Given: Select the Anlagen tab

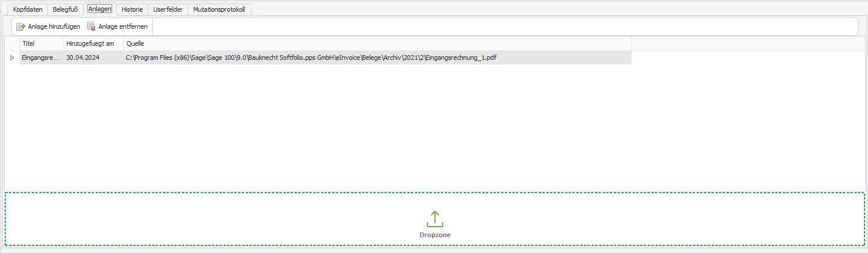Looking at the screenshot, I should point(100,9).
